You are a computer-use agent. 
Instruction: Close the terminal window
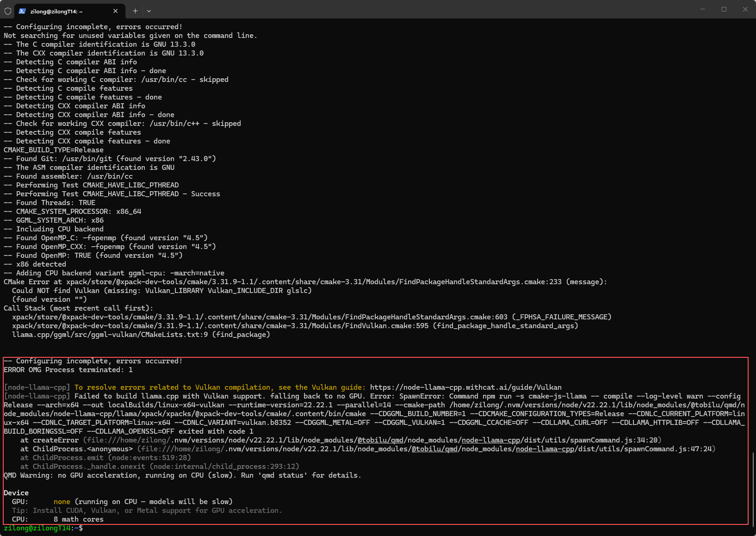tap(745, 9)
